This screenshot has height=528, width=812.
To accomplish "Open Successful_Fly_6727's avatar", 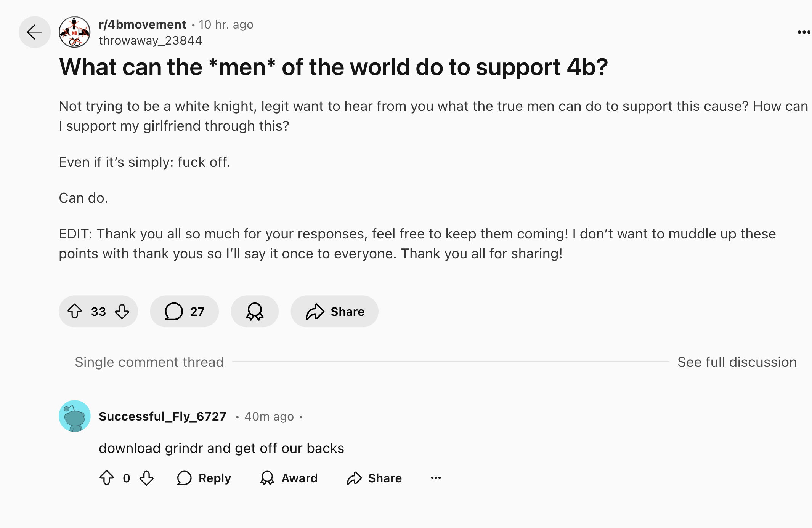I will 75,416.
